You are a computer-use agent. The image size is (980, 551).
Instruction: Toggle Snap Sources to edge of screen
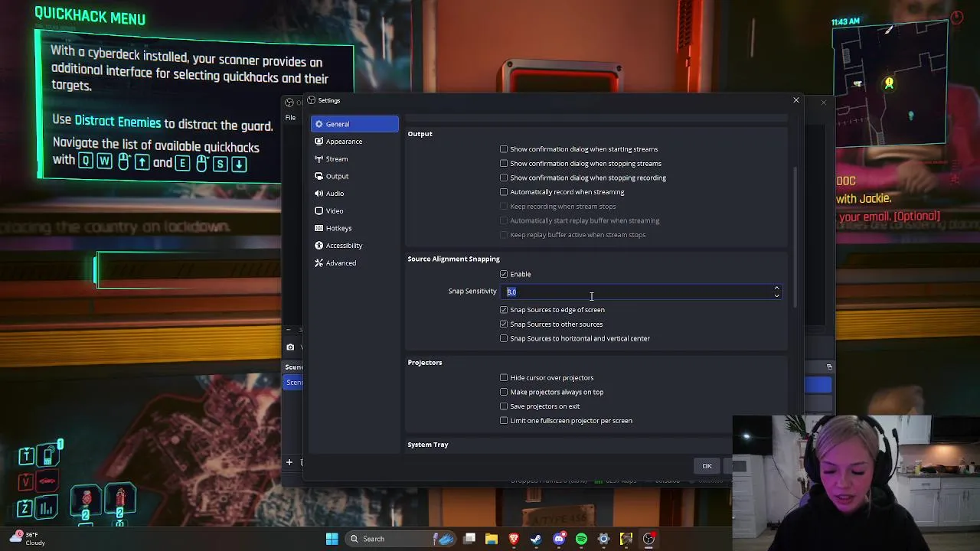tap(504, 310)
